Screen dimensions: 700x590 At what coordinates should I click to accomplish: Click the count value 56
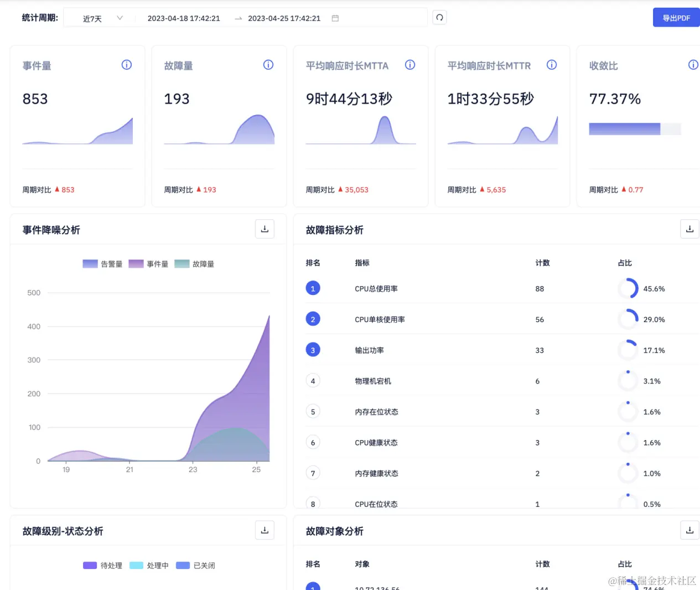[x=540, y=319]
